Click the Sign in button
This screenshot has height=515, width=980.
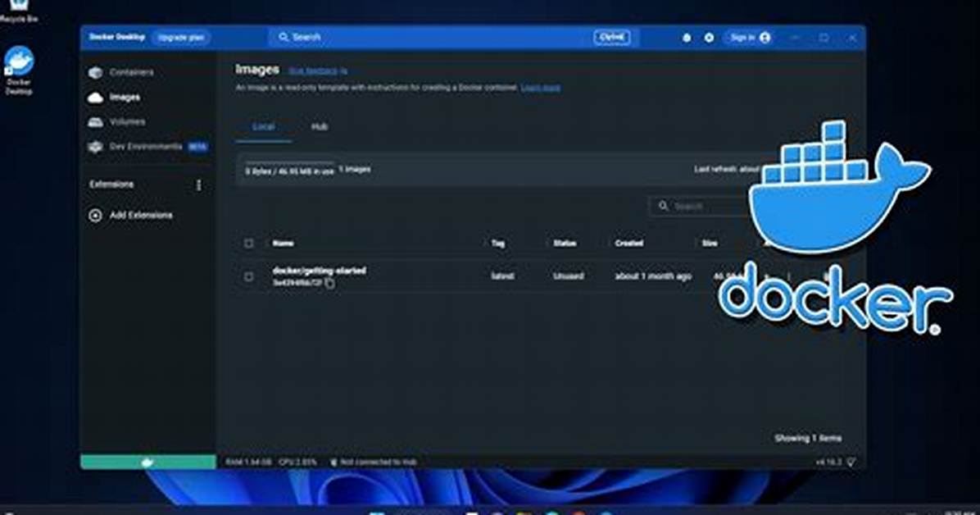(x=750, y=38)
